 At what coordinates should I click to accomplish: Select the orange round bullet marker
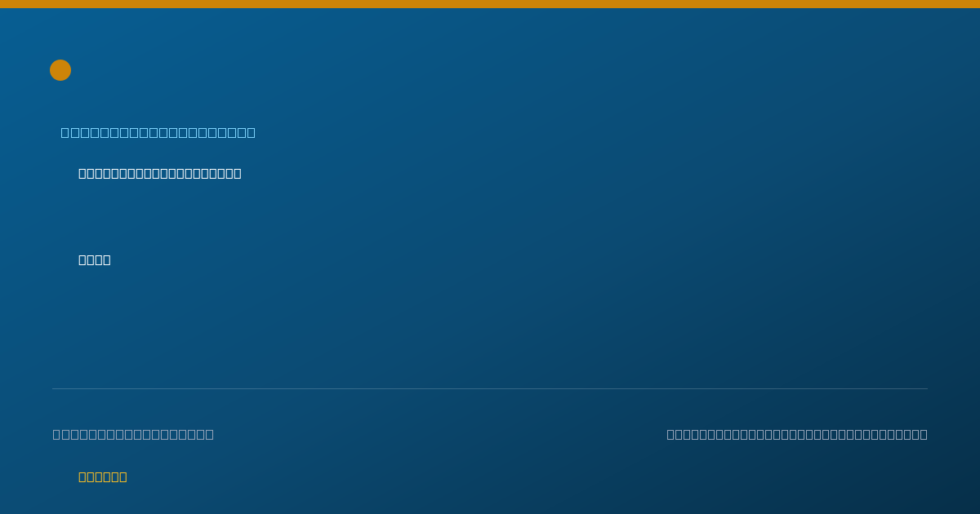tap(60, 70)
